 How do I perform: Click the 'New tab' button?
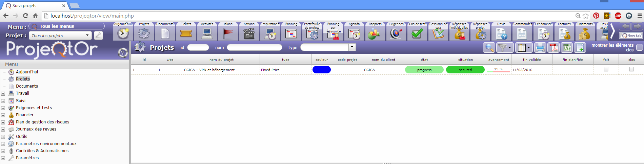coord(631,36)
